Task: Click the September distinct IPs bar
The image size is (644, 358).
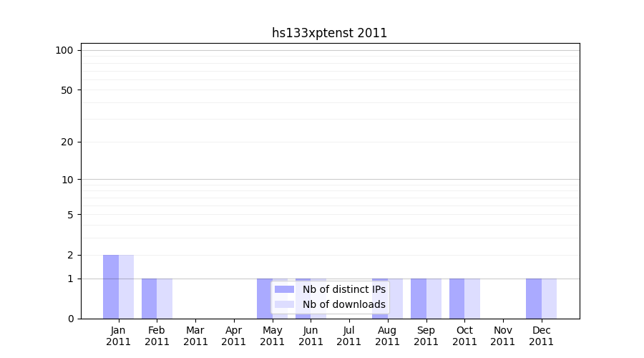Action: tap(418, 299)
